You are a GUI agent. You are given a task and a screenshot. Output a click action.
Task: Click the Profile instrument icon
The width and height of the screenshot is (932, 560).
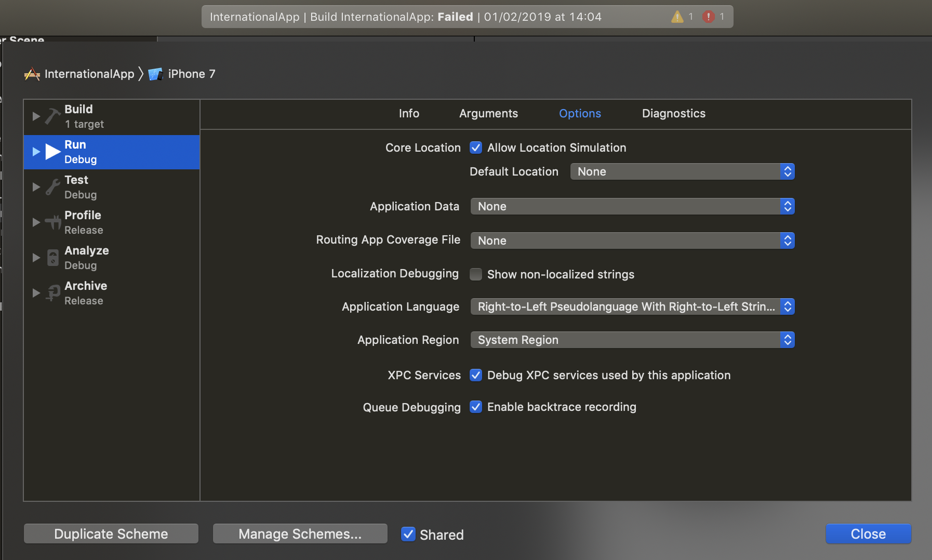[53, 222]
